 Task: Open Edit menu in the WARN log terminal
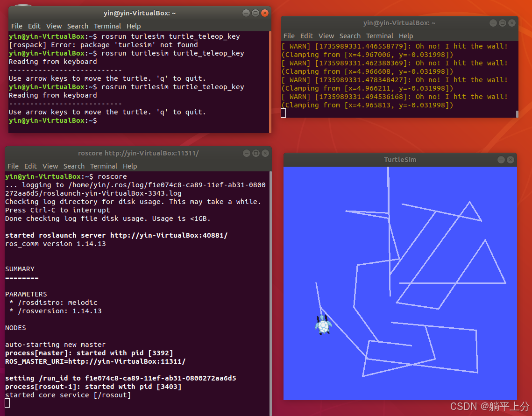[306, 36]
